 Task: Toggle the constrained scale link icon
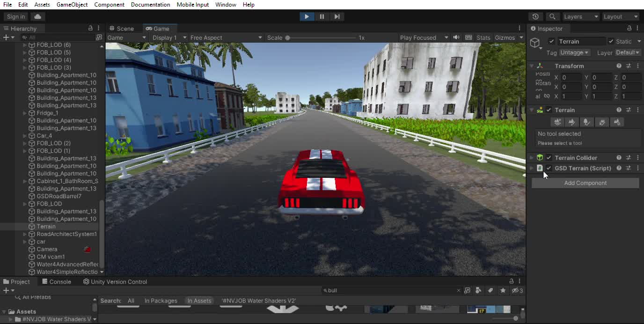(547, 96)
